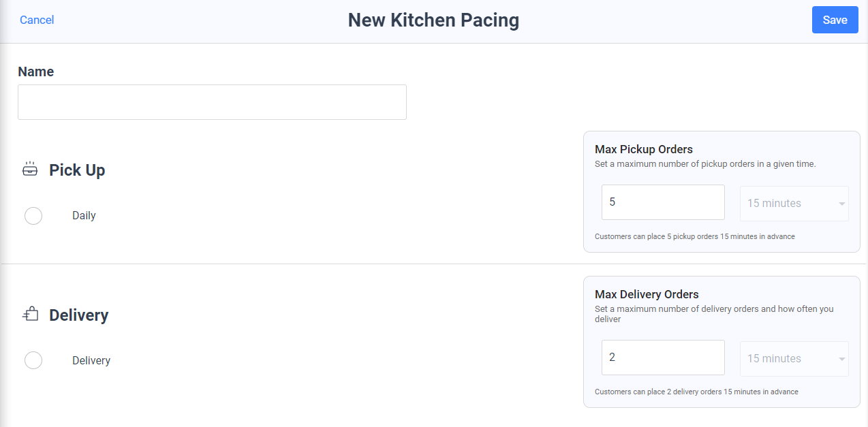Click the Delivery section heading
Viewport: 868px width, 427px height.
click(79, 315)
